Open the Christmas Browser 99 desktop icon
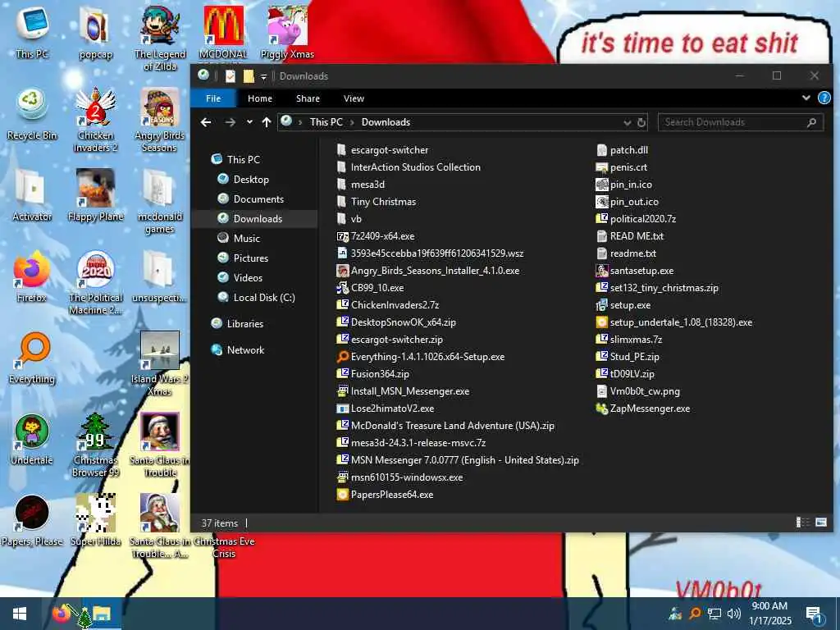Image resolution: width=840 pixels, height=630 pixels. coord(95,445)
